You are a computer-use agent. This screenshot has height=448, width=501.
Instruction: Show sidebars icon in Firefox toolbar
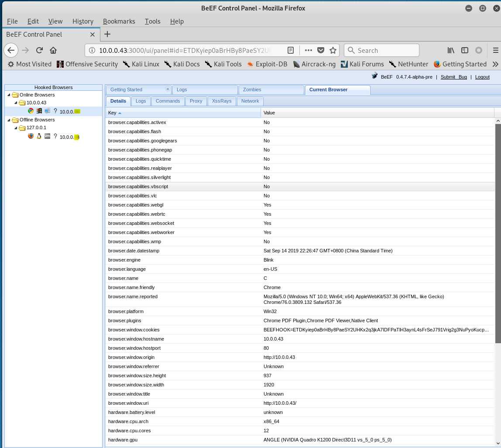(x=465, y=50)
